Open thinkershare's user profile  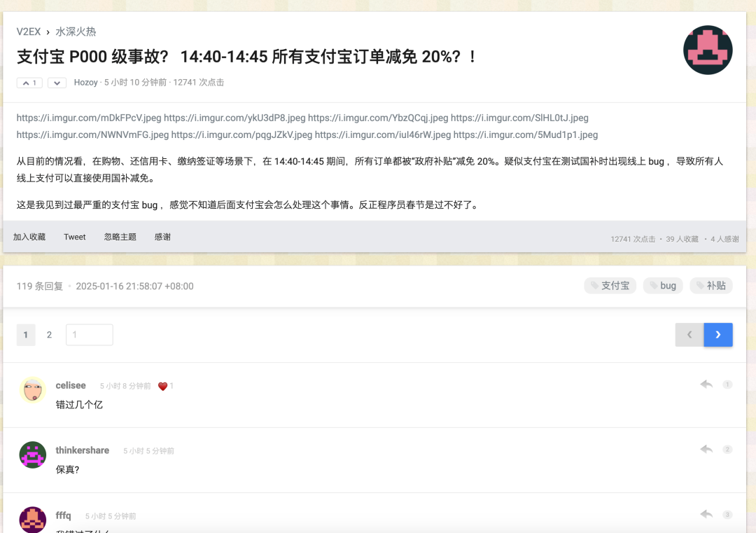(83, 450)
